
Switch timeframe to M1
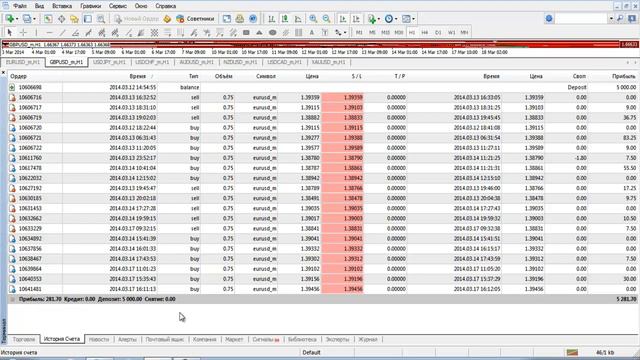click(359, 33)
